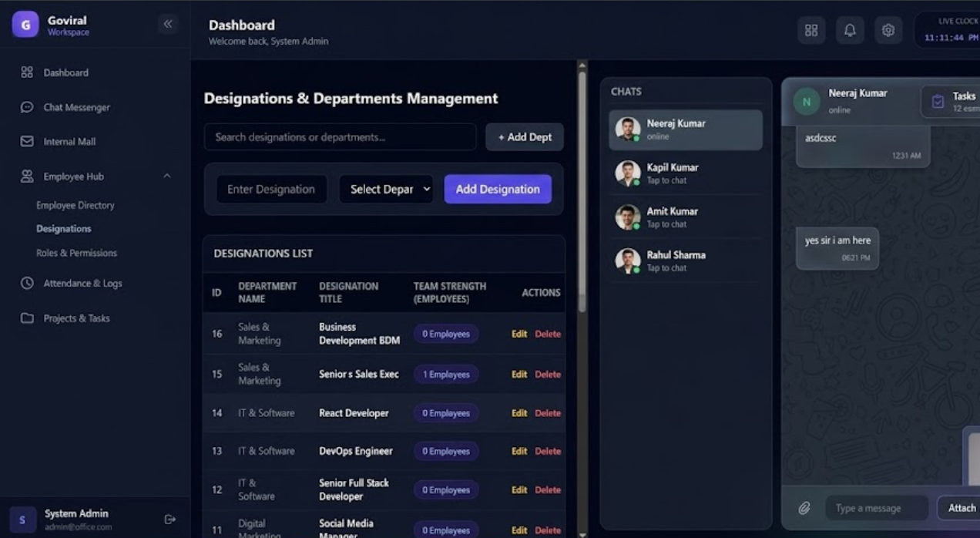Screen dimensions: 980x538
Task: Select the Designations submenu item
Action: coord(64,229)
